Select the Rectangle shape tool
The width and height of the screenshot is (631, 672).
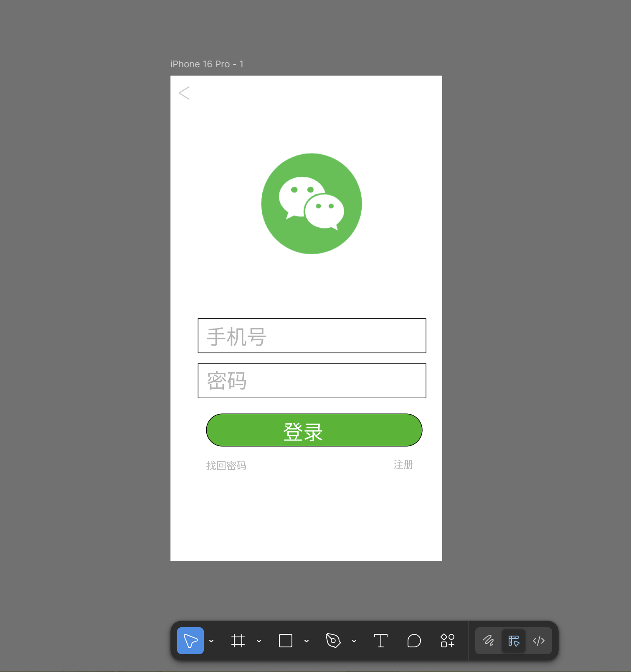click(x=286, y=641)
